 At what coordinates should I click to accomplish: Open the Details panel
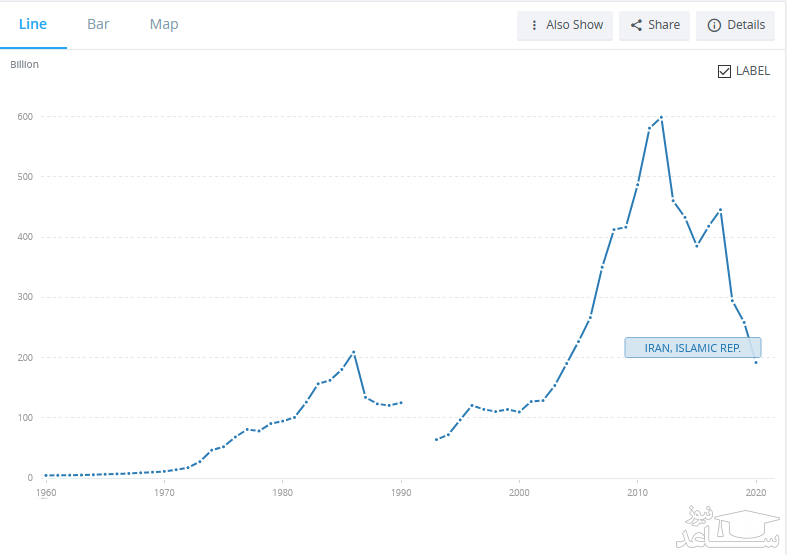735,25
